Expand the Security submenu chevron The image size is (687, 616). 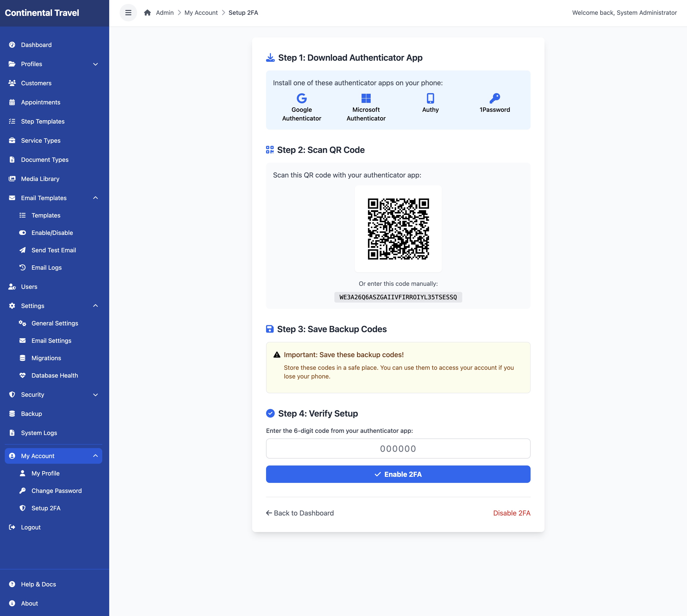(96, 395)
